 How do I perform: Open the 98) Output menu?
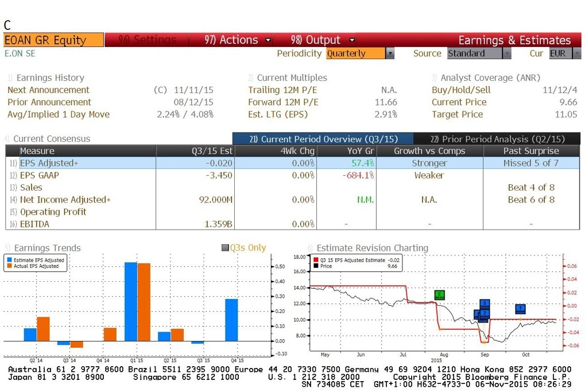323,40
